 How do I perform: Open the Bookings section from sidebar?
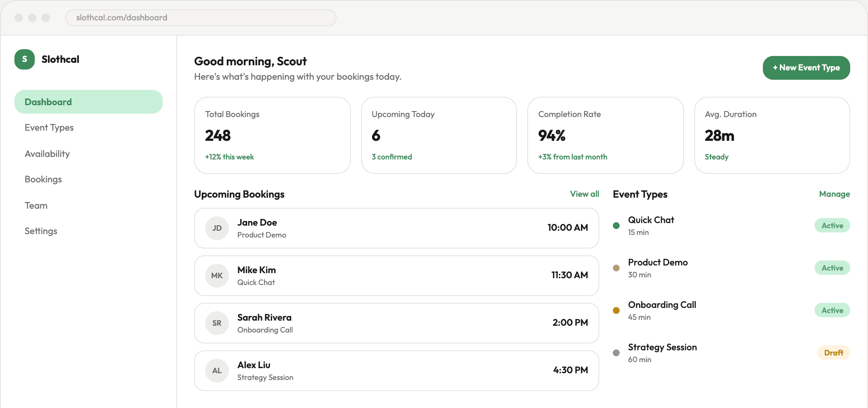click(43, 179)
